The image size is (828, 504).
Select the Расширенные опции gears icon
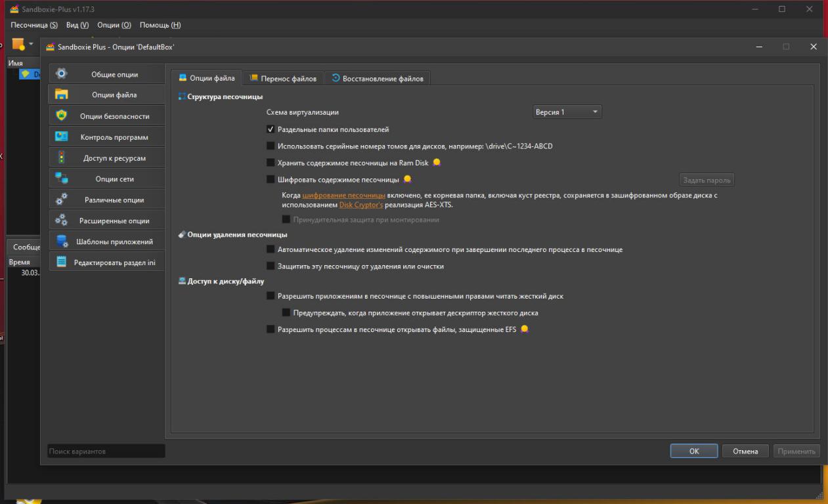[x=62, y=220]
